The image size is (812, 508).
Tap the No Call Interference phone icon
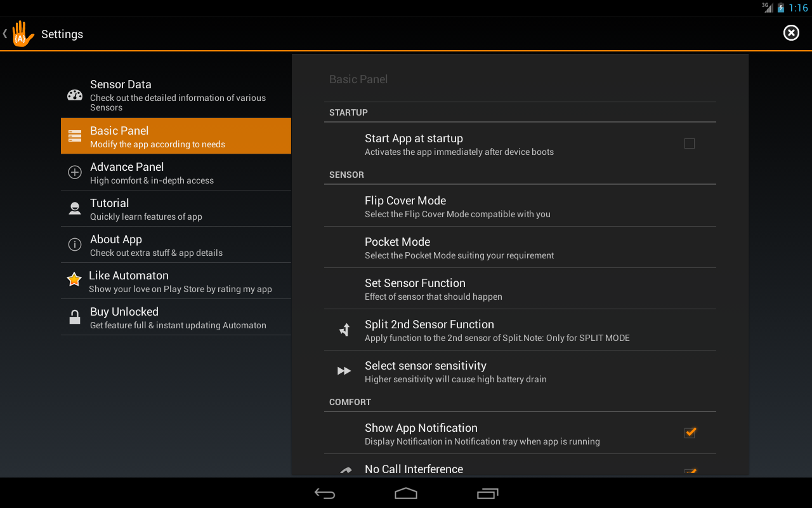(x=346, y=471)
